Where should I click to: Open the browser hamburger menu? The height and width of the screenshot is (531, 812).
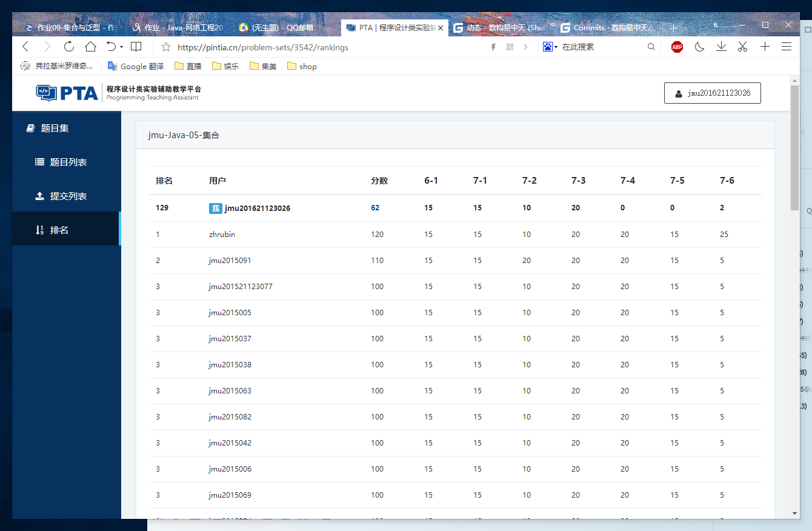787,47
